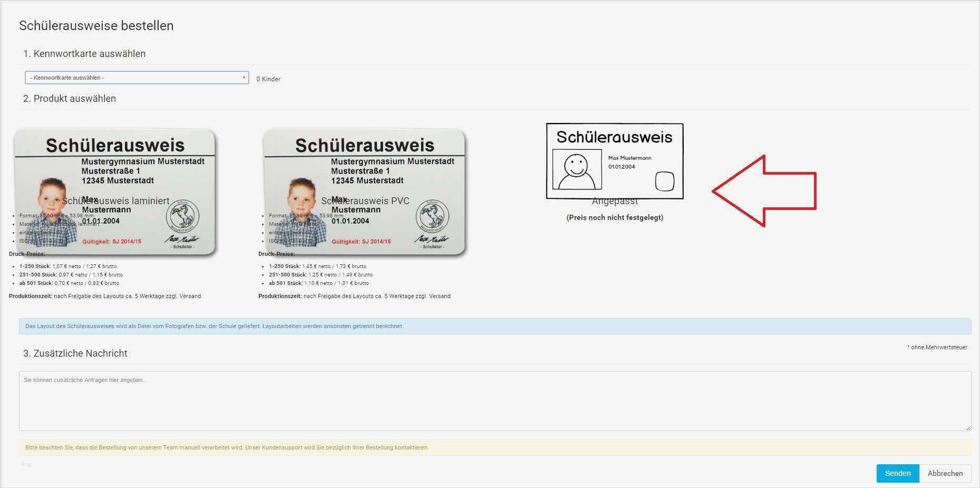Click the Schülerausweise bestellen heading
Viewport: 980px width, 488px height.
[x=95, y=25]
